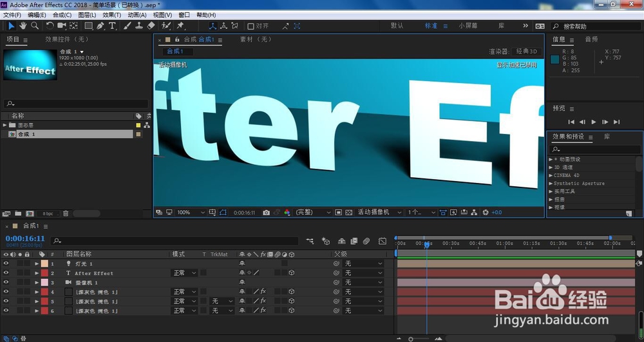Open composition flowchart icon in viewer
644x342 pixels.
(475, 213)
